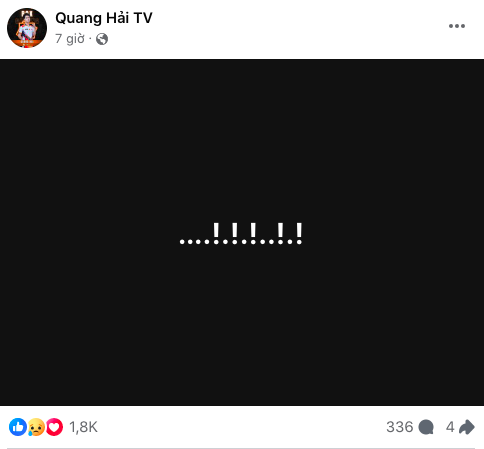Open the black background post image
Viewport: 484px width, 449px height.
(x=242, y=232)
